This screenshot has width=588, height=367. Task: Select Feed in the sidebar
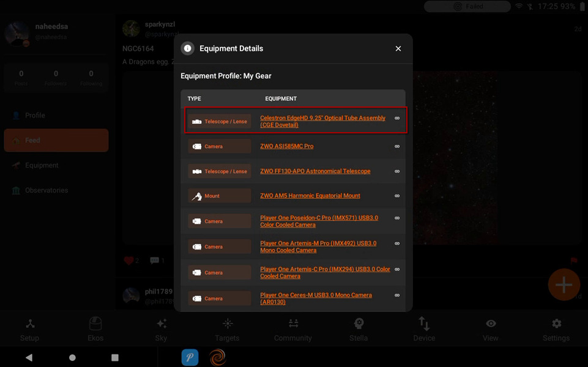click(56, 140)
